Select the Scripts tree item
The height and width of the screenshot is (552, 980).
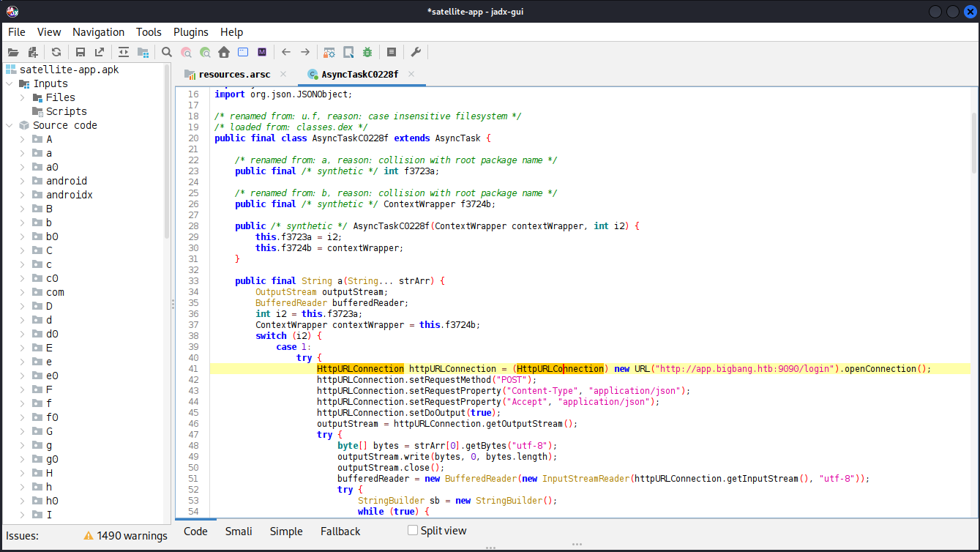[66, 111]
